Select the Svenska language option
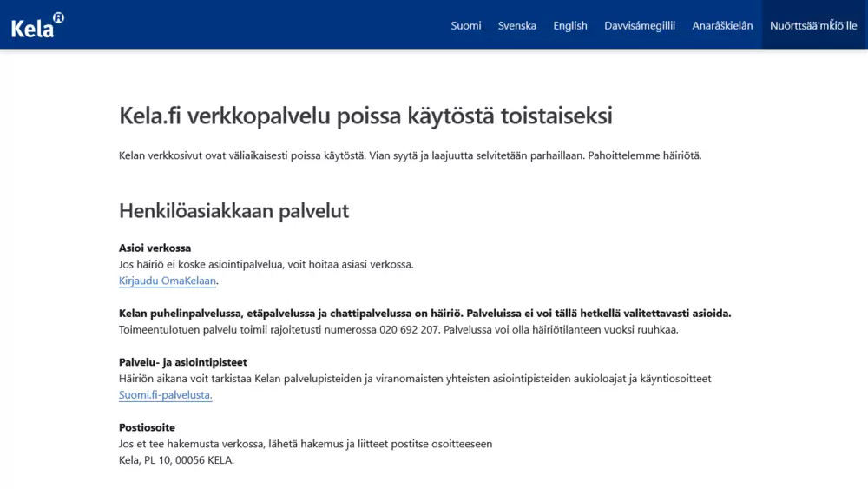Image resolution: width=868 pixels, height=489 pixels. pos(516,25)
